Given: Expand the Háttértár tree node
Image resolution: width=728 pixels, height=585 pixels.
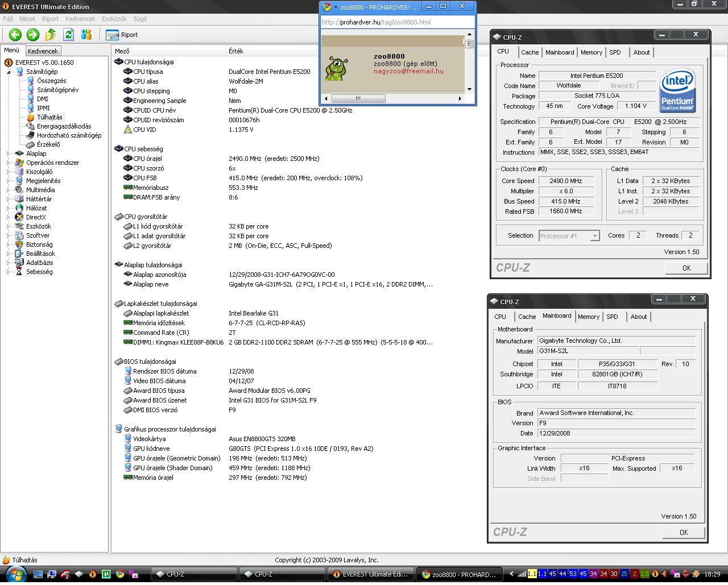Looking at the screenshot, I should pyautogui.click(x=9, y=199).
